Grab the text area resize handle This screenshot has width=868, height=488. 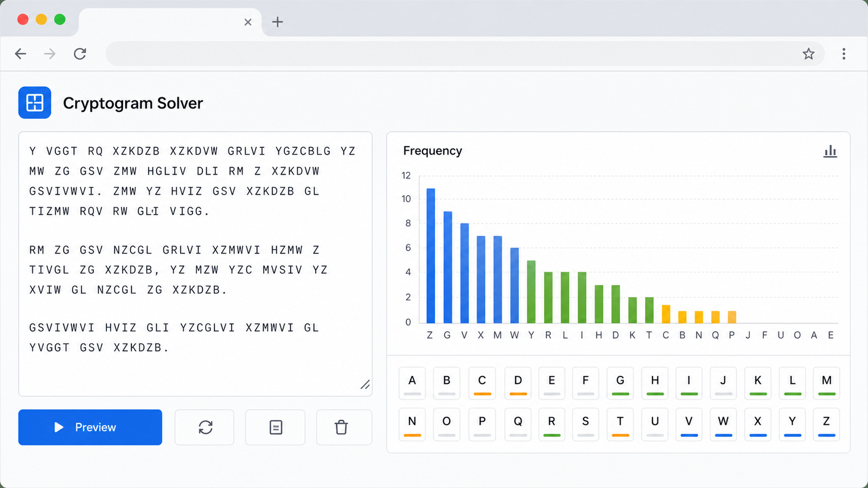coord(365,384)
